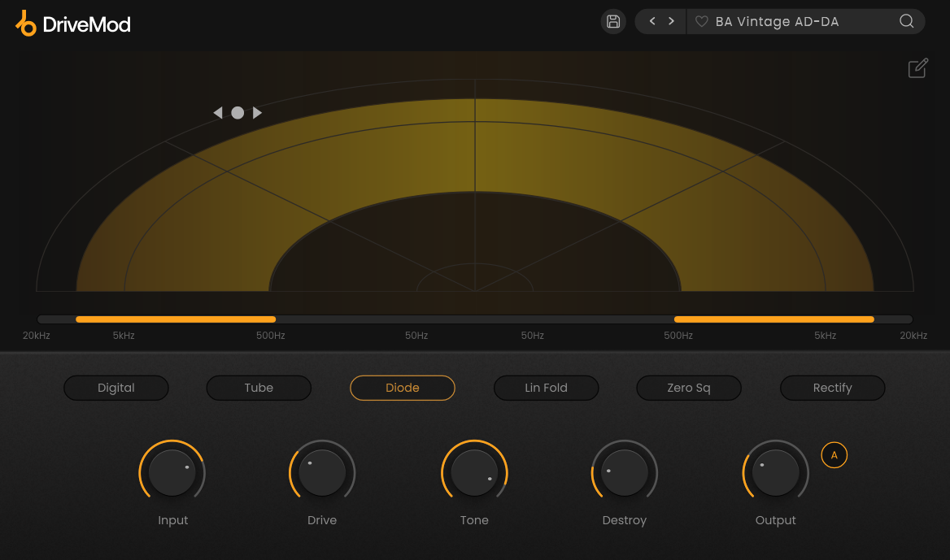Screen dimensions: 950x560
Task: Toggle the A button near Output
Action: (x=834, y=455)
